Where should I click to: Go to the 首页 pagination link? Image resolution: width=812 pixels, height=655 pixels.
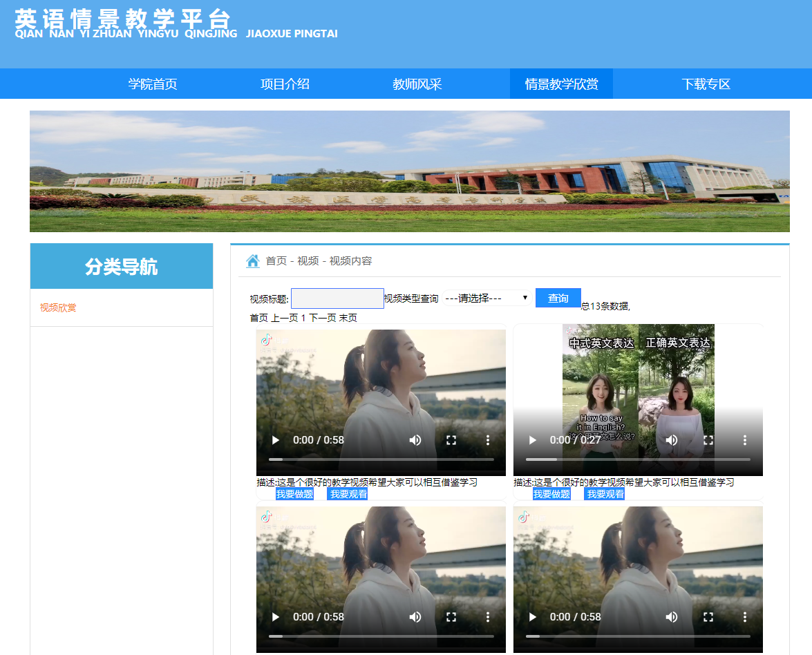259,318
